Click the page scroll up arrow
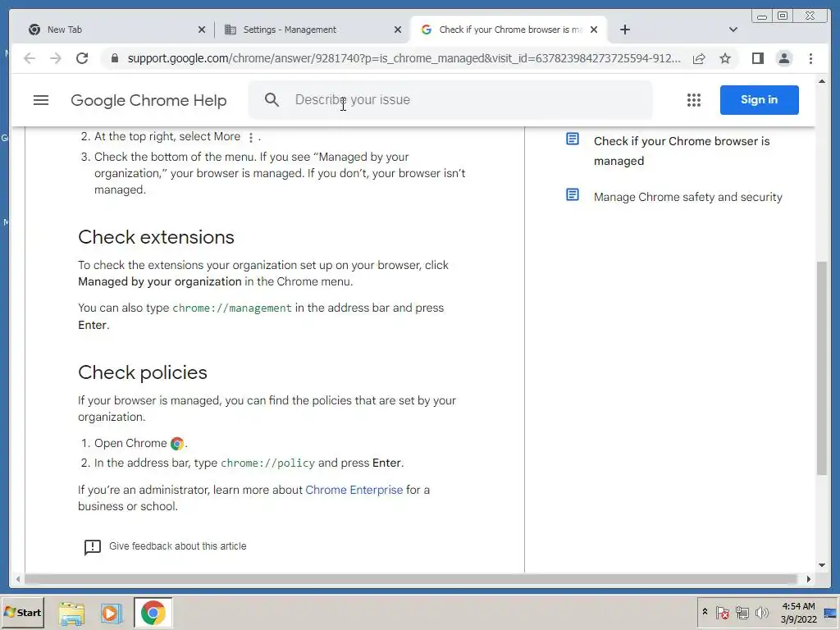The height and width of the screenshot is (630, 840). [822, 81]
